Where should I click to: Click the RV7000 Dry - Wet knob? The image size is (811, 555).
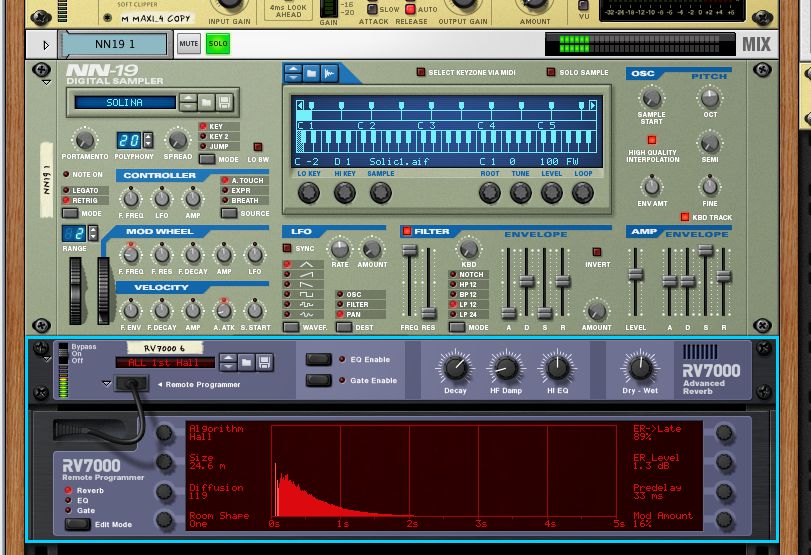click(640, 368)
